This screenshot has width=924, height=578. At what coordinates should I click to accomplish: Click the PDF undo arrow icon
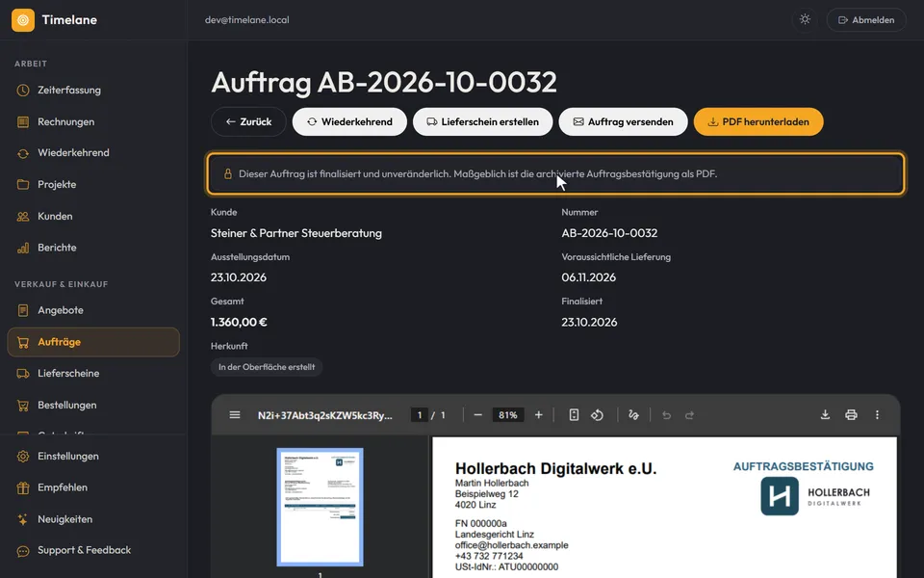(666, 415)
